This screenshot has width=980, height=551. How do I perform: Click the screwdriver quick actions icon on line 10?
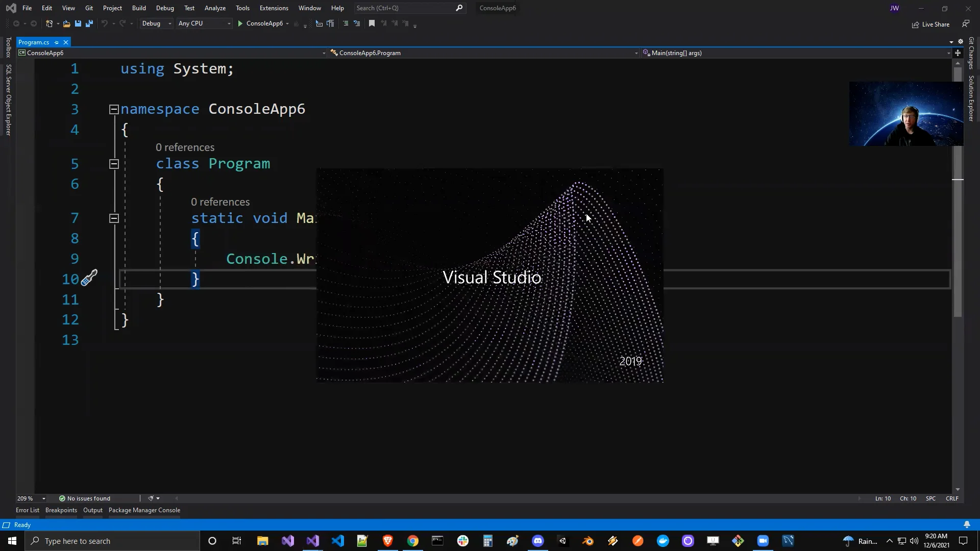[89, 278]
